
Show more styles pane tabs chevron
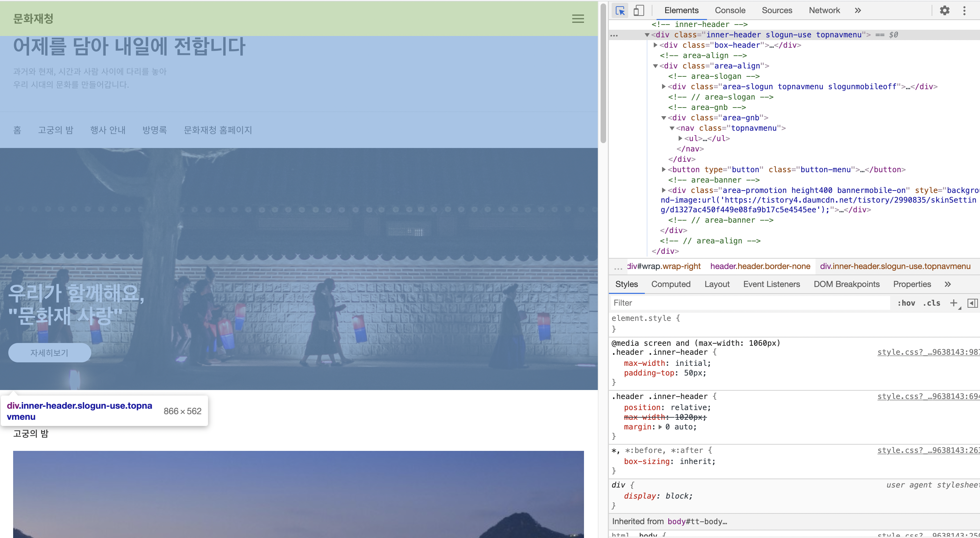(x=948, y=285)
